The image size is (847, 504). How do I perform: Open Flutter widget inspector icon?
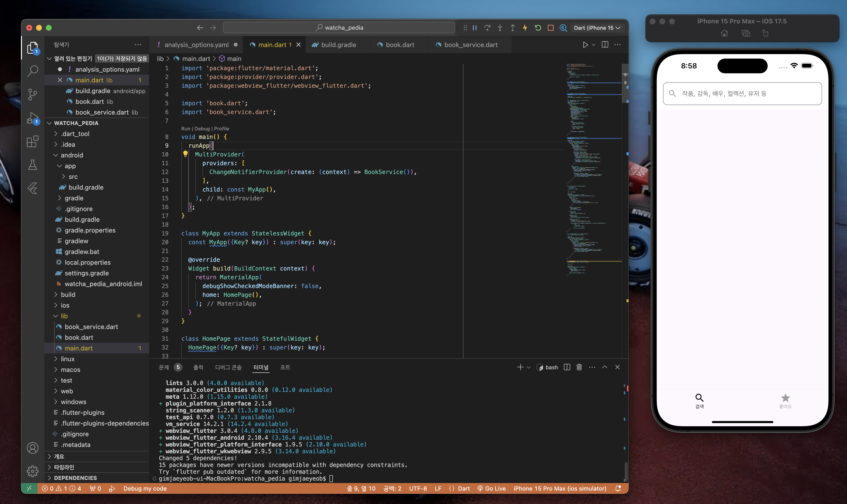pos(563,28)
